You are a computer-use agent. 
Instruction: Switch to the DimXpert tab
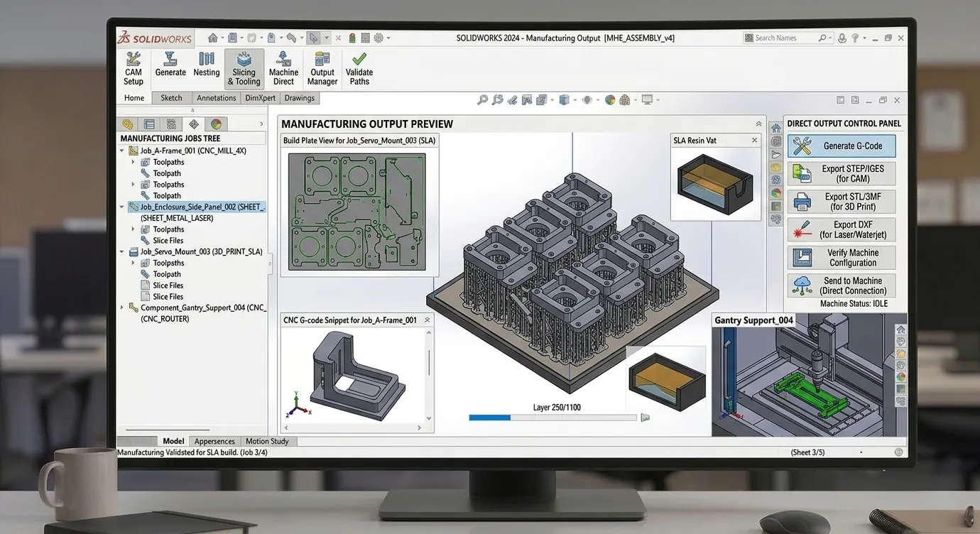pyautogui.click(x=260, y=98)
